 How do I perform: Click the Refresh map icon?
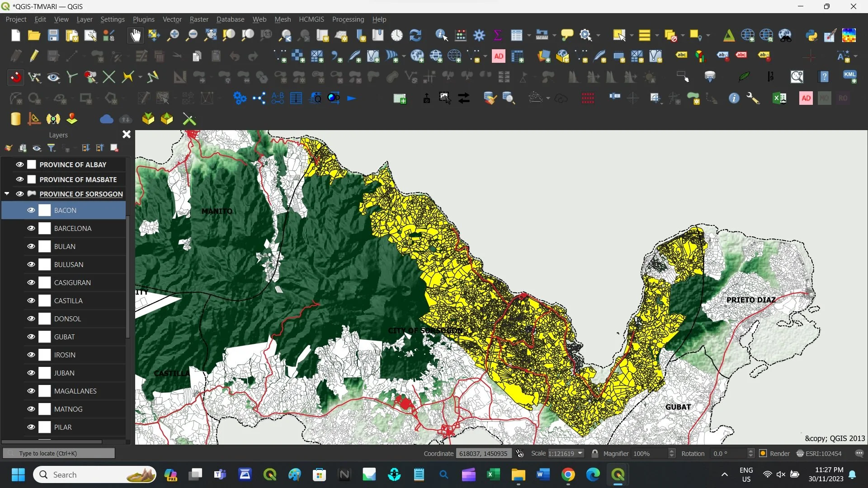[415, 35]
